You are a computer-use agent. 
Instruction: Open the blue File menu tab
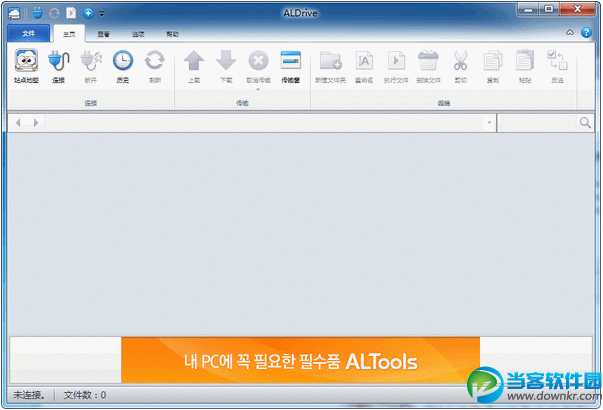pyautogui.click(x=28, y=34)
